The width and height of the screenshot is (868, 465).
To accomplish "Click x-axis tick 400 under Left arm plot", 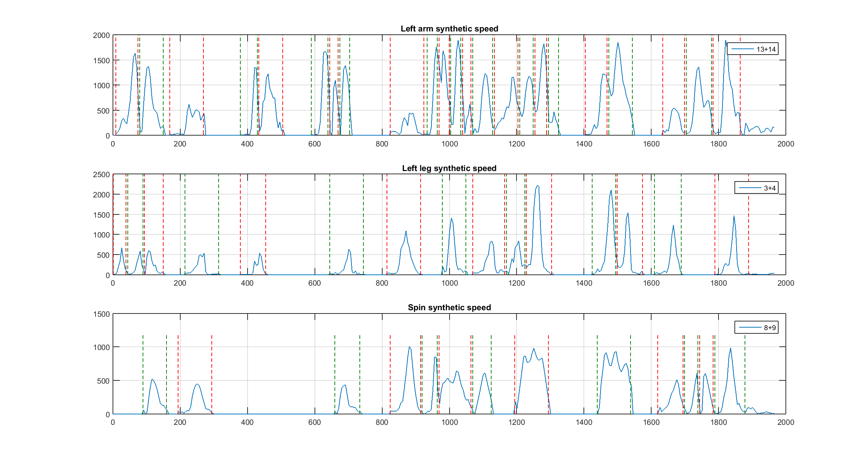I will coord(247,144).
